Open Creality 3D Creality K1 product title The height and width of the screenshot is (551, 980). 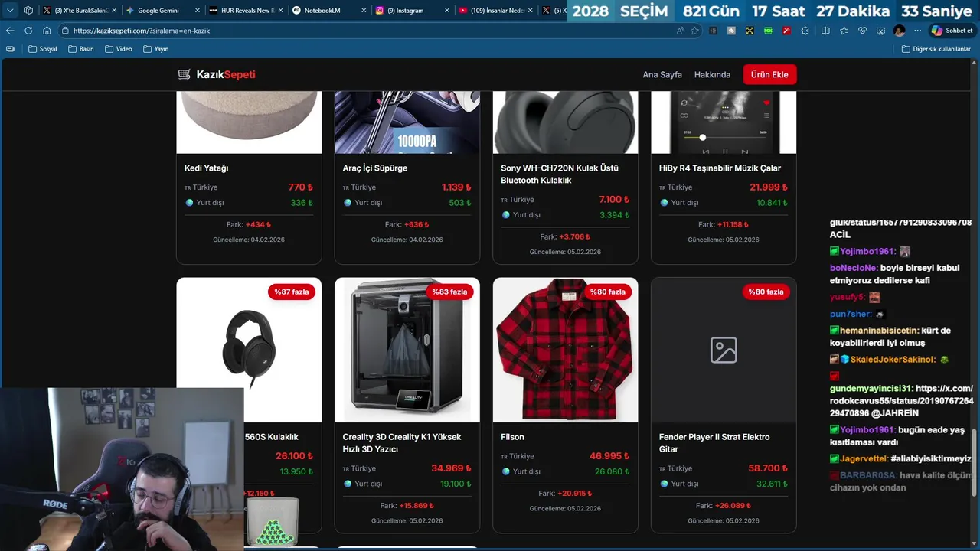[x=402, y=443]
